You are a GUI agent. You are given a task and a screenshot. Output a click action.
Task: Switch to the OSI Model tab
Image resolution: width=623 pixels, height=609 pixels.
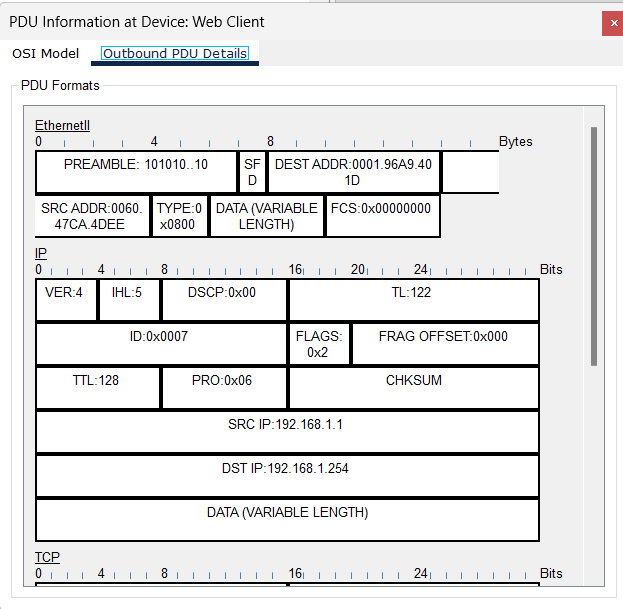tap(45, 53)
